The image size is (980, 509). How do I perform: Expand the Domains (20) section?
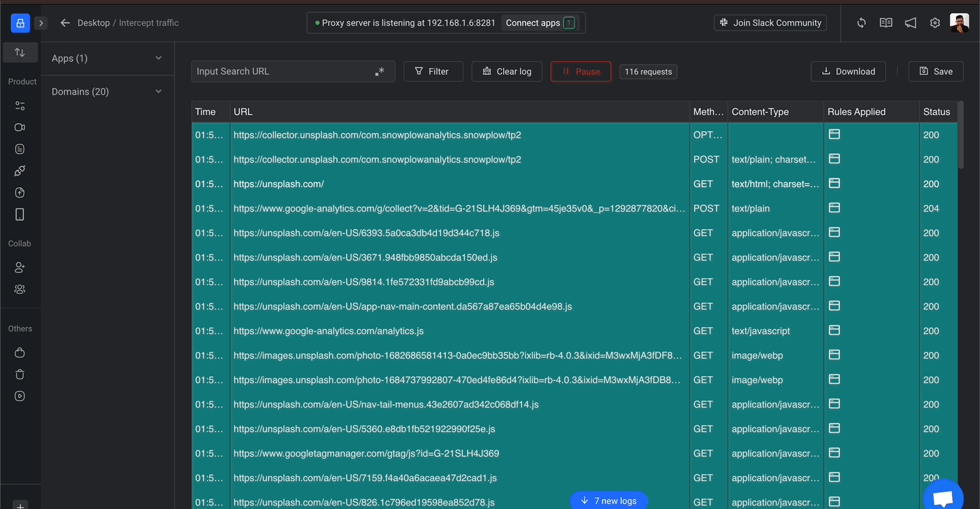108,92
